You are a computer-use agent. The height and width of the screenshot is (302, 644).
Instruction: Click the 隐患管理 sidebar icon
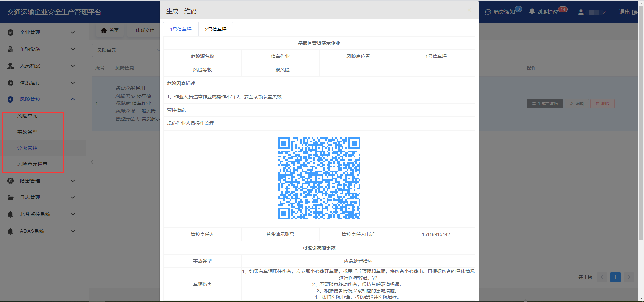(11, 181)
